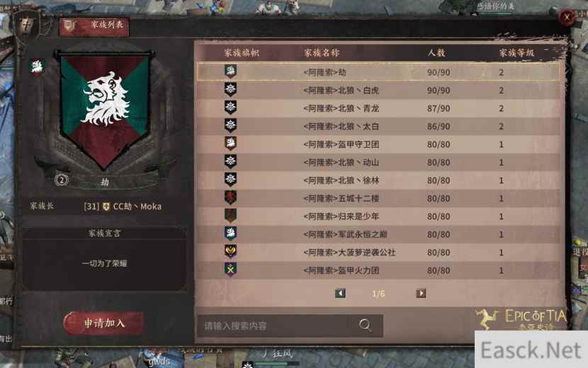Click the clan leader name CC劫丶Moka
588x368 pixels.
(x=137, y=207)
